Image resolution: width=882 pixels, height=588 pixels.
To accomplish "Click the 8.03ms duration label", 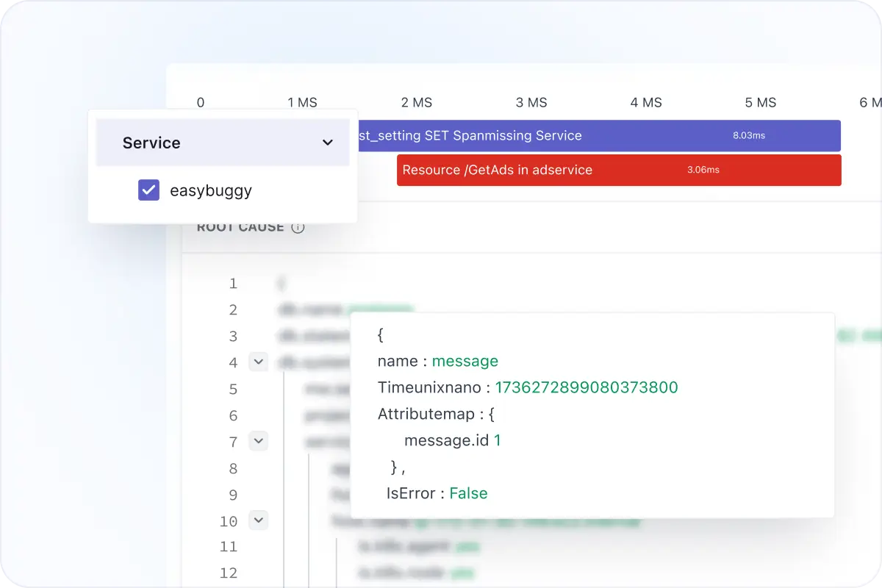I will [748, 136].
